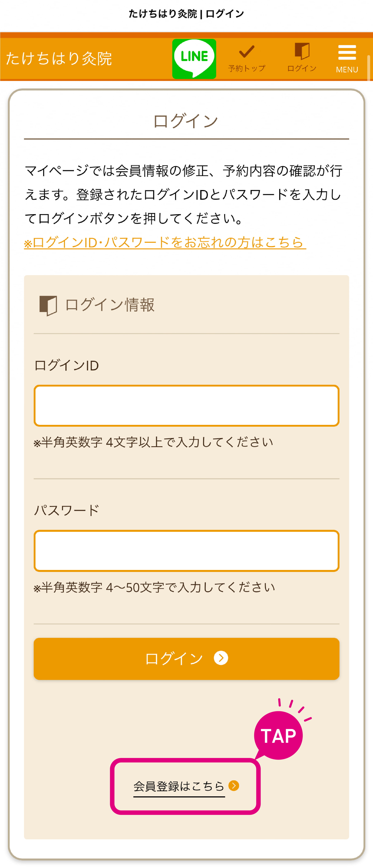Screen dimensions: 373x868
Task: Tap orange arrow beside 会員登録はこちら
Action: point(234,785)
